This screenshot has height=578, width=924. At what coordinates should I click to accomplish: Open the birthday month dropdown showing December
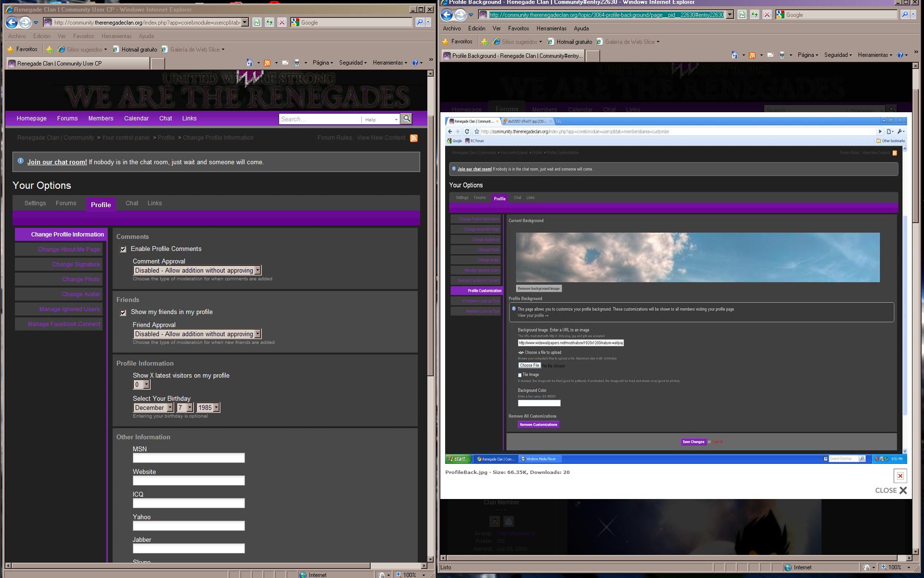(153, 407)
